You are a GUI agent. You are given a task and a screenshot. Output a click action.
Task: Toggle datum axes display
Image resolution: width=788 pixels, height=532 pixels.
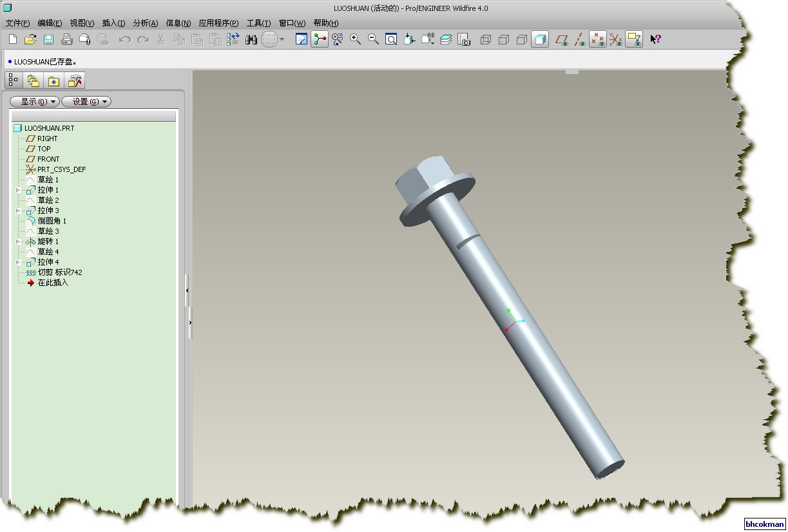(580, 39)
